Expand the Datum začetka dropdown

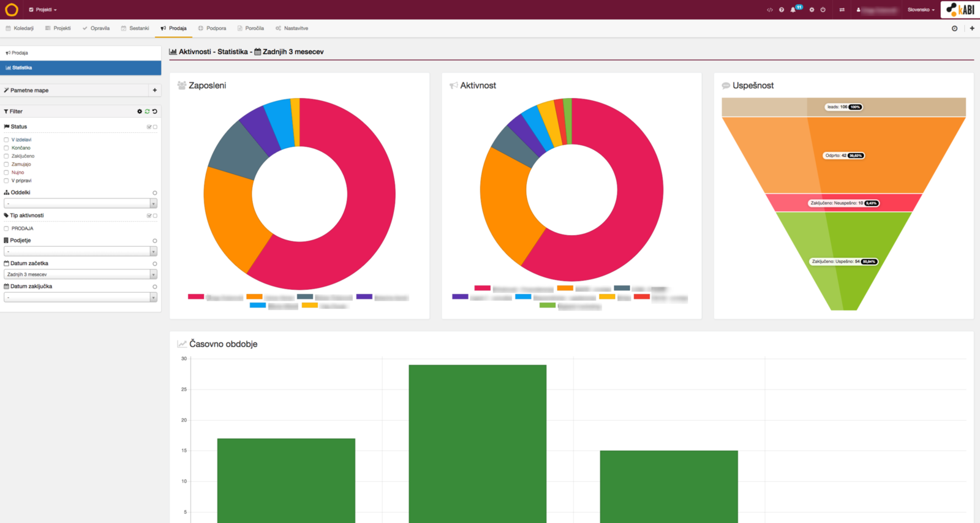click(x=80, y=274)
